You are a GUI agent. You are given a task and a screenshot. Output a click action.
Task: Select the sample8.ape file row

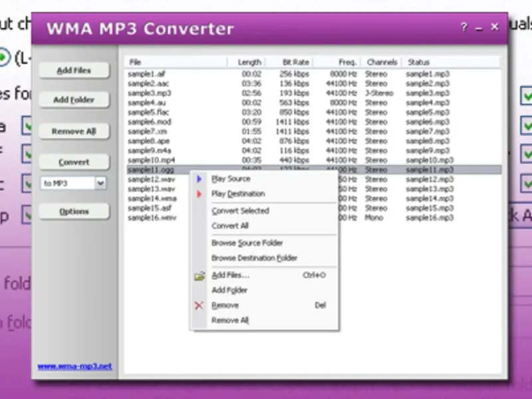click(x=314, y=141)
